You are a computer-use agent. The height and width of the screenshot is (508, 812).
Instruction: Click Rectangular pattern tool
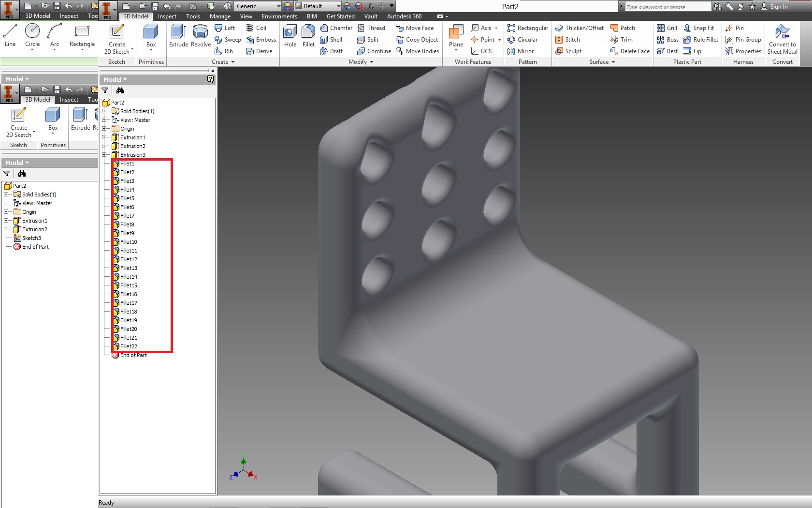coord(528,28)
